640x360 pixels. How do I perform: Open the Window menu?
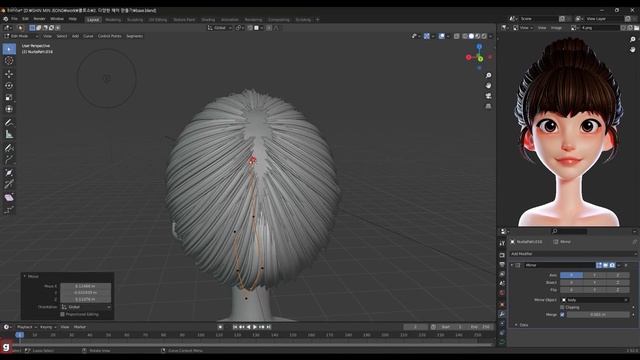[57, 19]
